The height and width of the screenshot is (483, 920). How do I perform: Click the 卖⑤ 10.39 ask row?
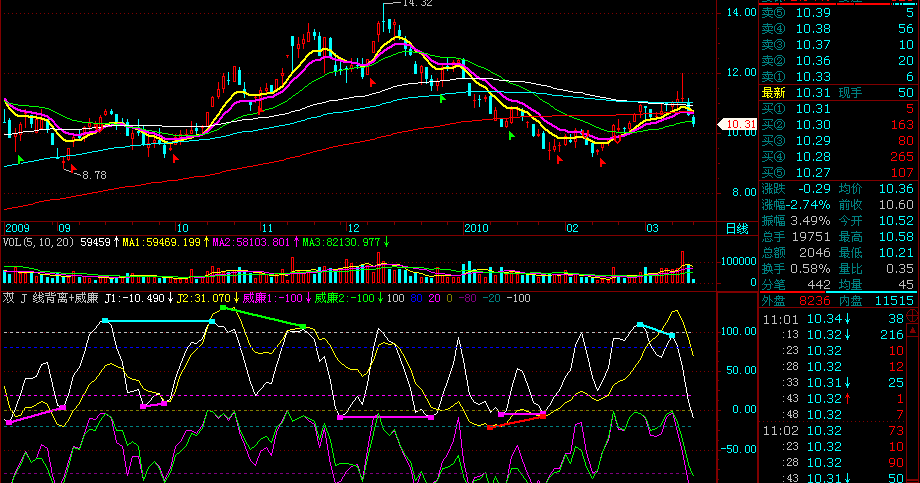coord(837,12)
